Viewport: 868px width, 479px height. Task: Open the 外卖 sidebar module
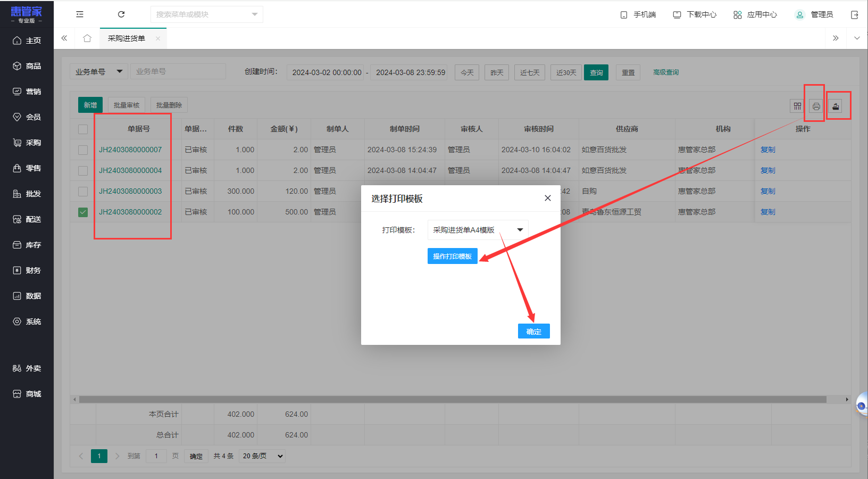point(27,368)
